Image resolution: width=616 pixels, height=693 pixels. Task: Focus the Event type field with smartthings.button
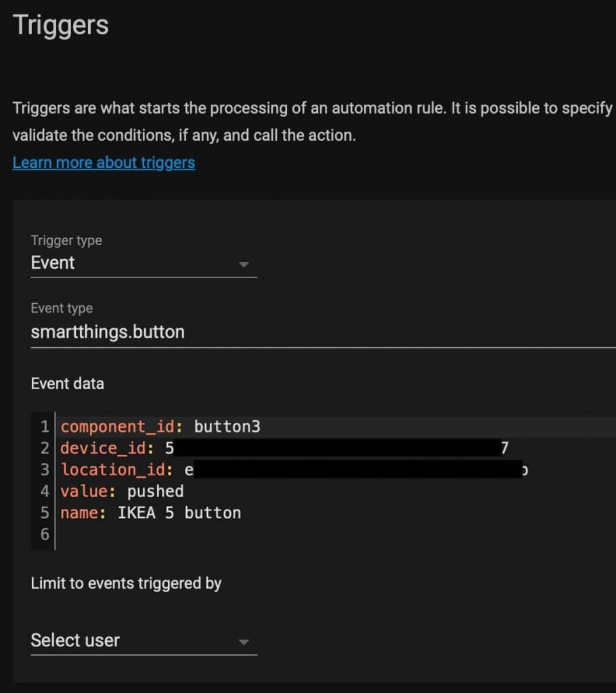click(324, 332)
